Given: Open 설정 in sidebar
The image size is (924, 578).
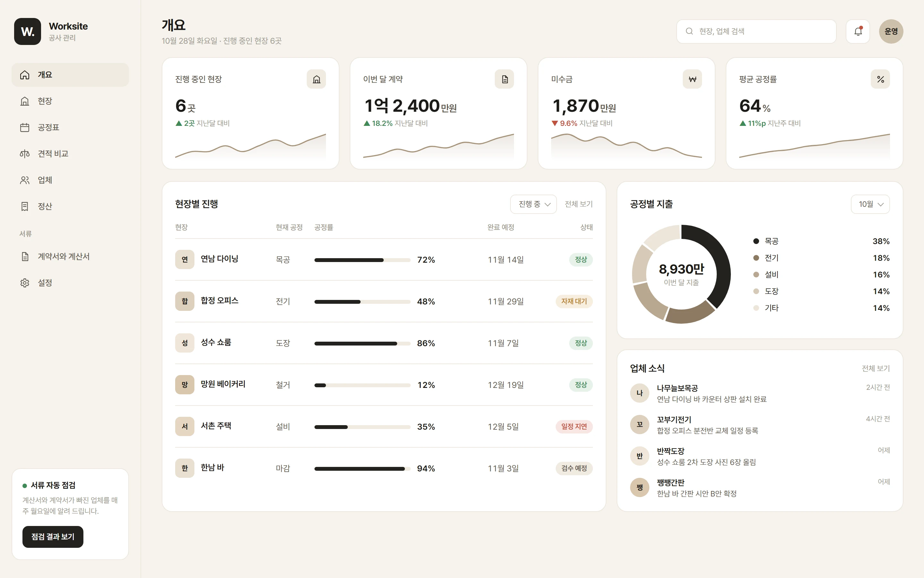Looking at the screenshot, I should (x=70, y=283).
